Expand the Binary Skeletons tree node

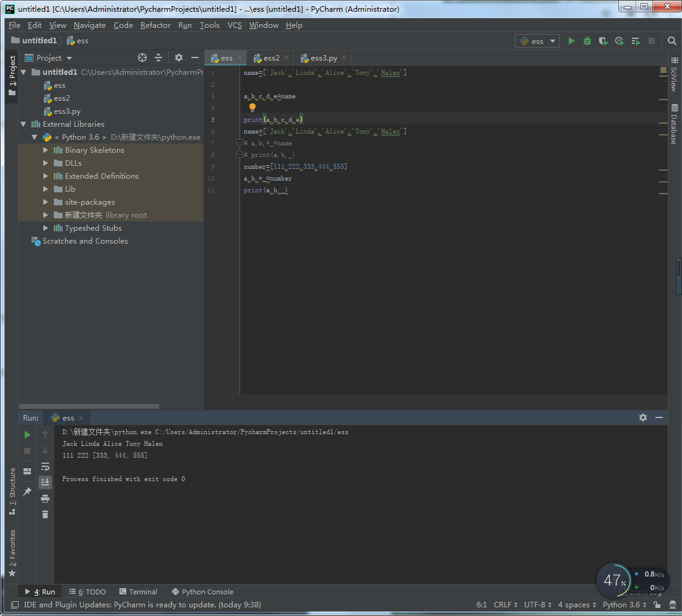tap(46, 150)
